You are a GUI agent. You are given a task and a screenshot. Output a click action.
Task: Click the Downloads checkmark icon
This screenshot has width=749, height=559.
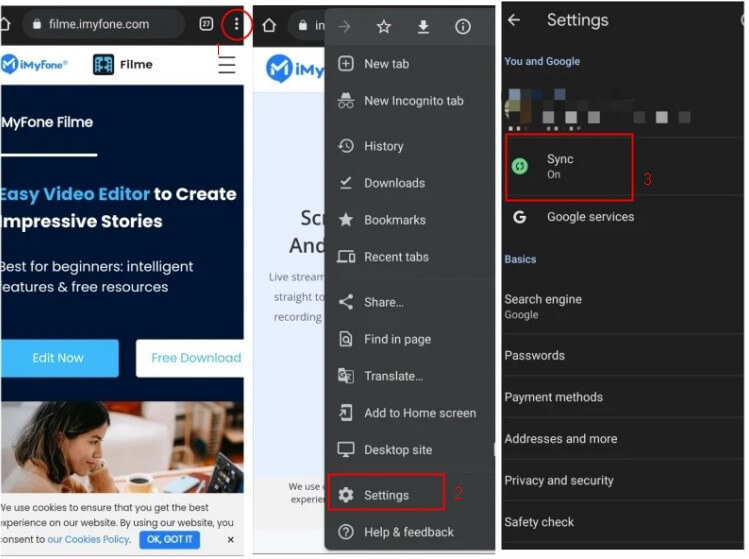(x=346, y=183)
